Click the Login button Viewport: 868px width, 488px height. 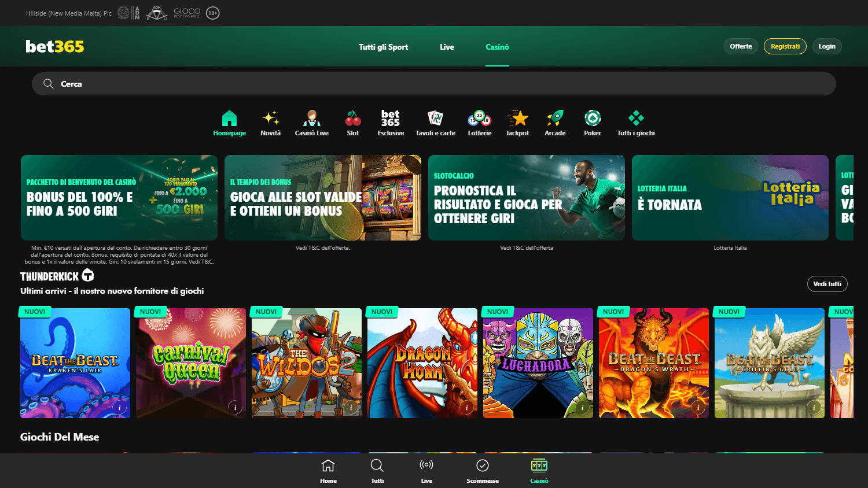(x=827, y=46)
